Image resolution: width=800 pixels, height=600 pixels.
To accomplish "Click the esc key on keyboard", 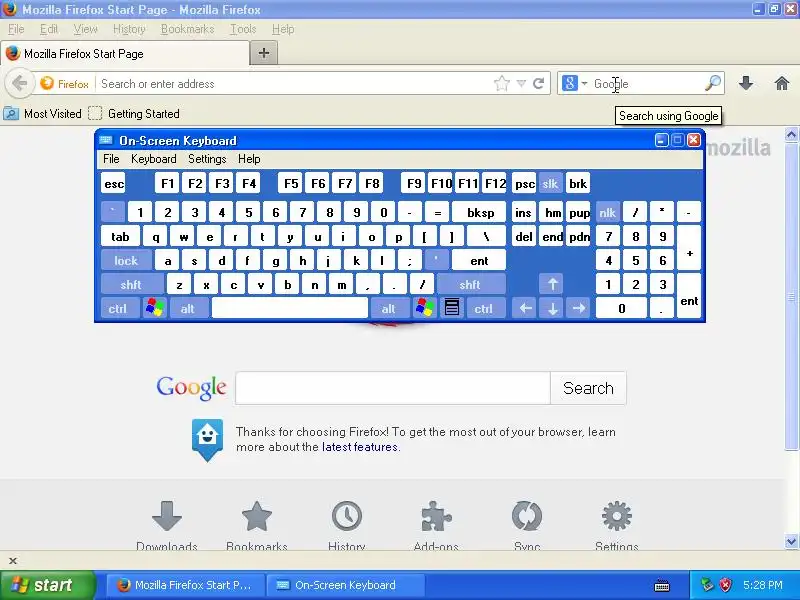I will pyautogui.click(x=114, y=184).
